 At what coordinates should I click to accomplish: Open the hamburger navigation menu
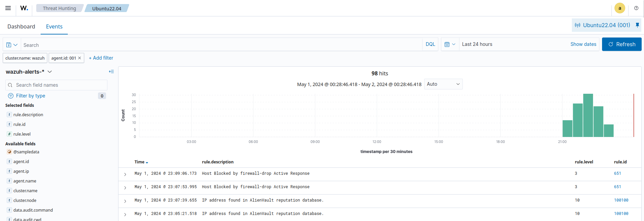click(8, 8)
